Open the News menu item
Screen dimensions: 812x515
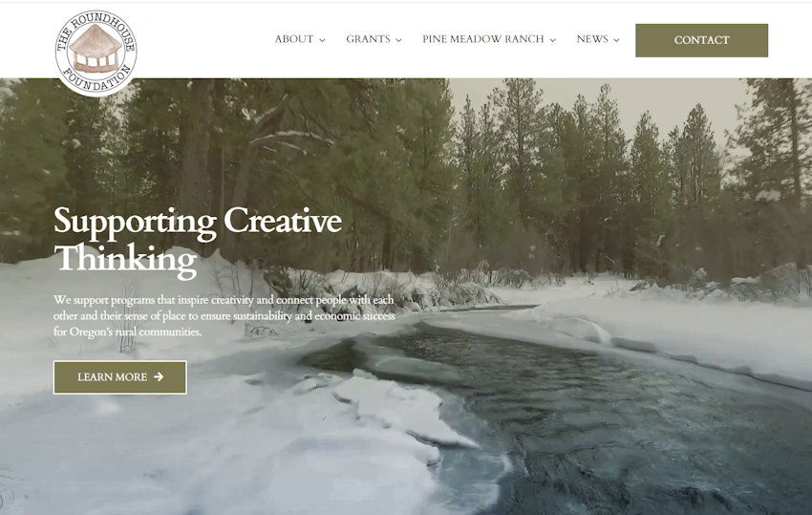tap(592, 39)
